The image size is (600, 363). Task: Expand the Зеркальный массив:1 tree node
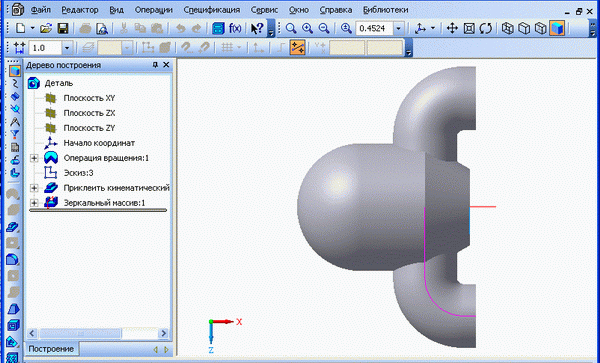(x=34, y=203)
